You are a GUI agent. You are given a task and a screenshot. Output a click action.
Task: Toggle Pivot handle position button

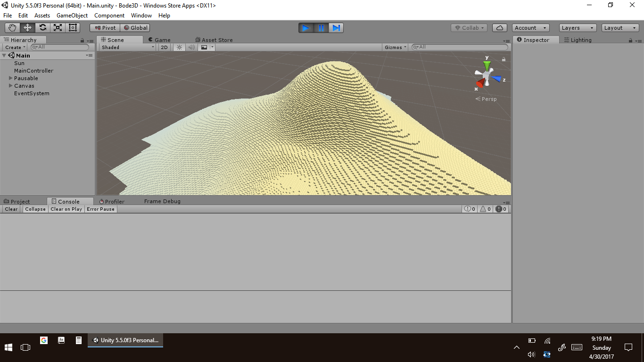105,28
